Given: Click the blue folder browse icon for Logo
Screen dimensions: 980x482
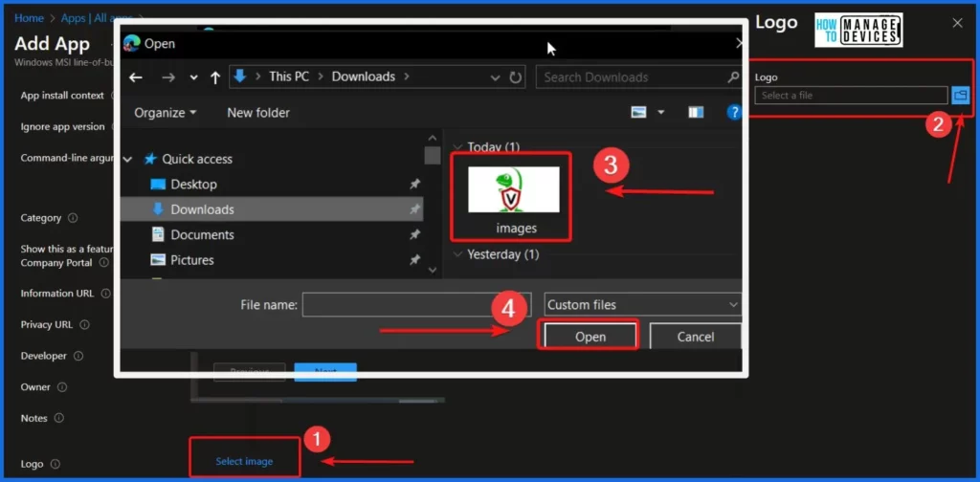Looking at the screenshot, I should tap(960, 95).
